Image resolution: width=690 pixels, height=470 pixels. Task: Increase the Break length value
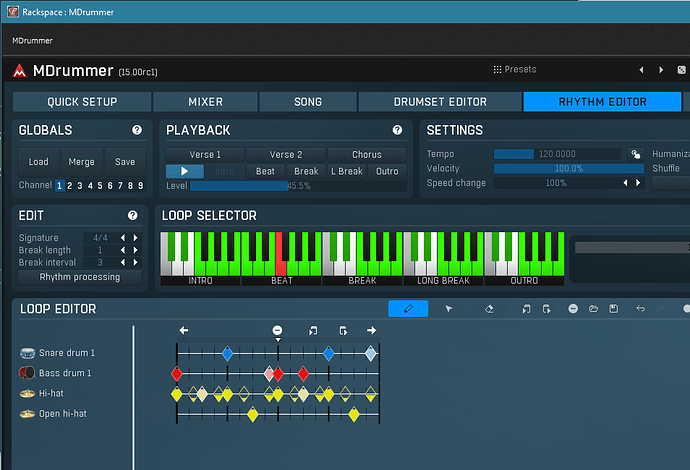136,250
